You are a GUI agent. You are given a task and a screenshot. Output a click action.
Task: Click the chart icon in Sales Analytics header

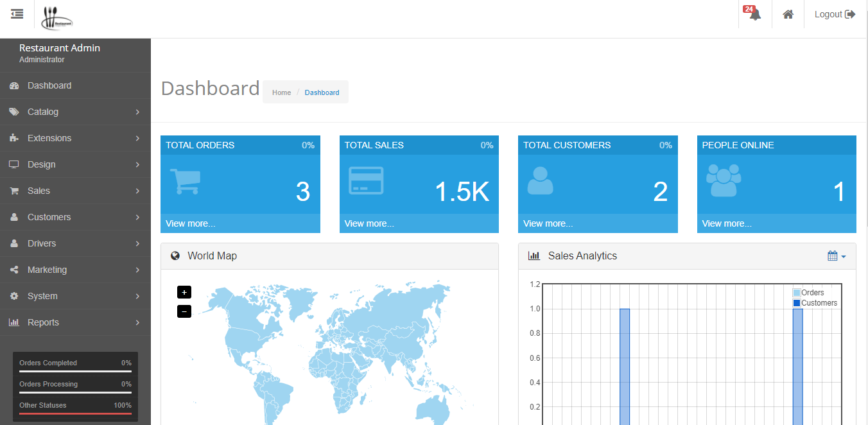point(534,256)
